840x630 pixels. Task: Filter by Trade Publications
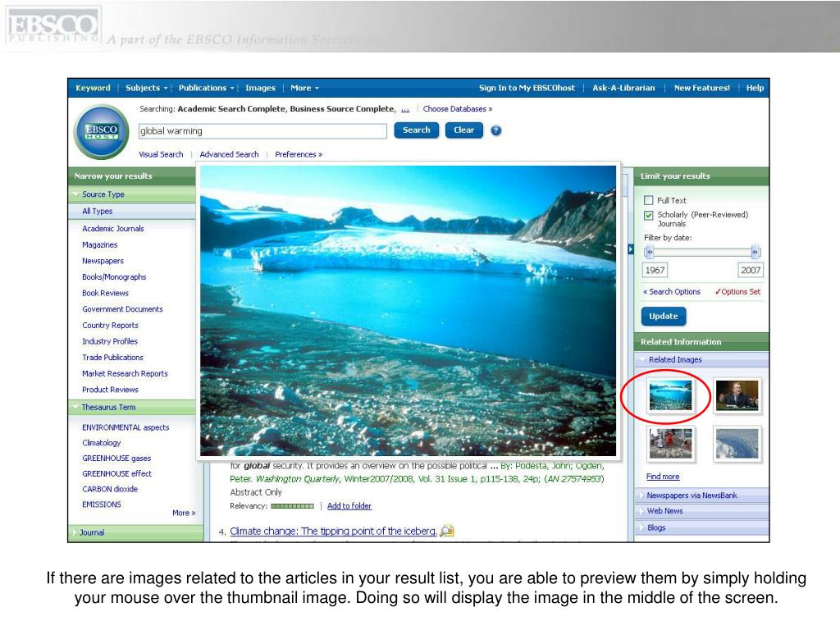coord(112,358)
